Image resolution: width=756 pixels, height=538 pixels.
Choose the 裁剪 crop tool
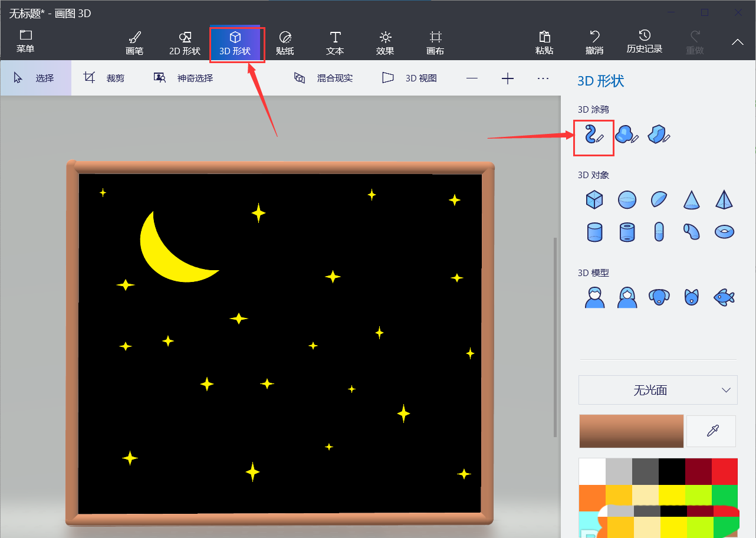pos(104,78)
